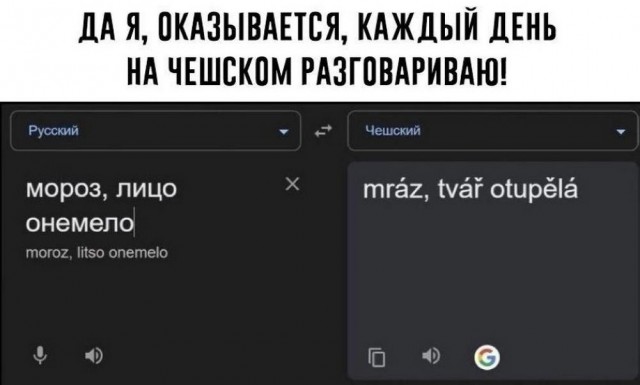Click into the source text 'мороз, лицо'
Image resolution: width=640 pixels, height=385 pixels.
(101, 189)
